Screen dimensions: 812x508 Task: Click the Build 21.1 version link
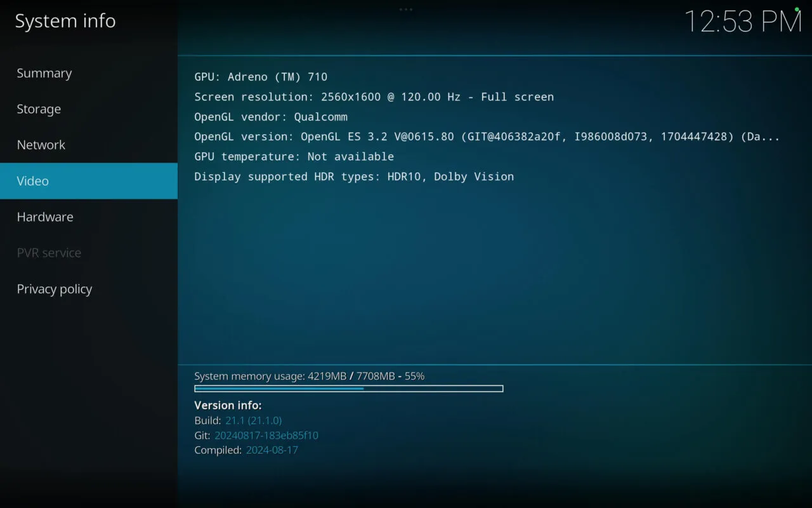(x=254, y=420)
